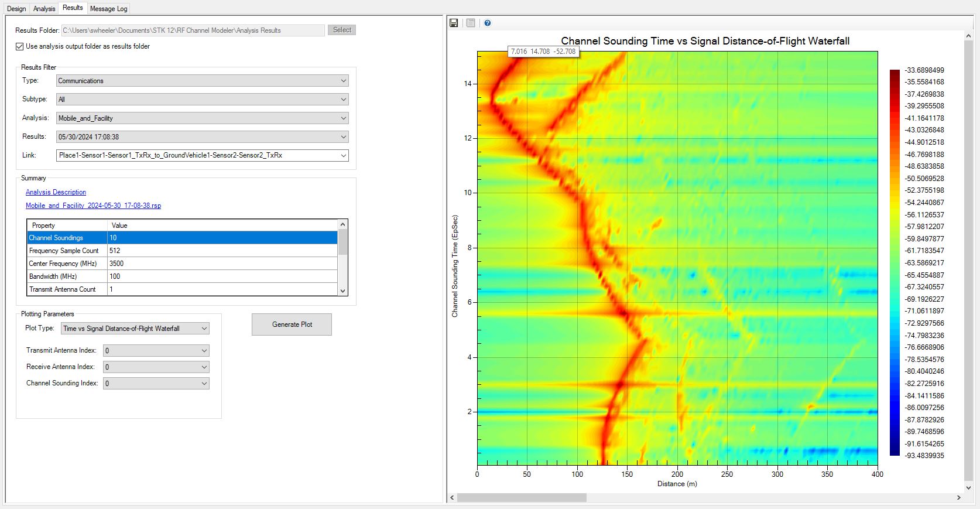The width and height of the screenshot is (980, 509).
Task: Switch to the Analysis tab
Action: (x=44, y=8)
